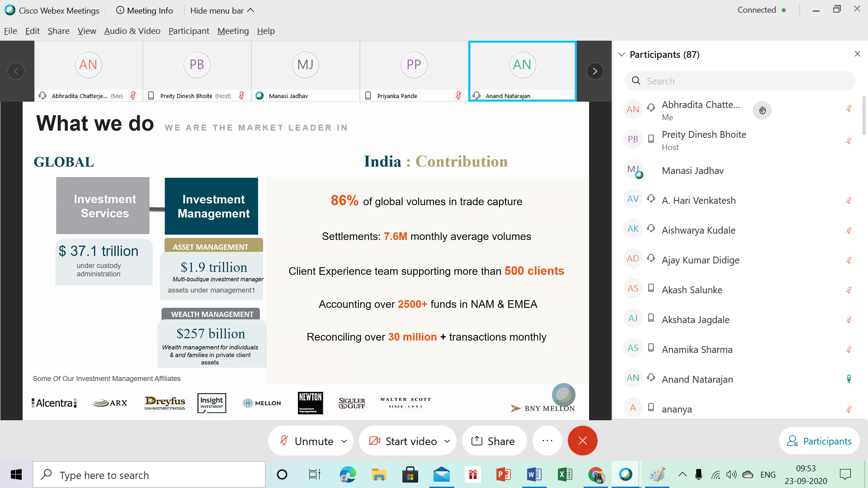Toggle the Participants panel button
This screenshot has height=488, width=868.
[819, 441]
